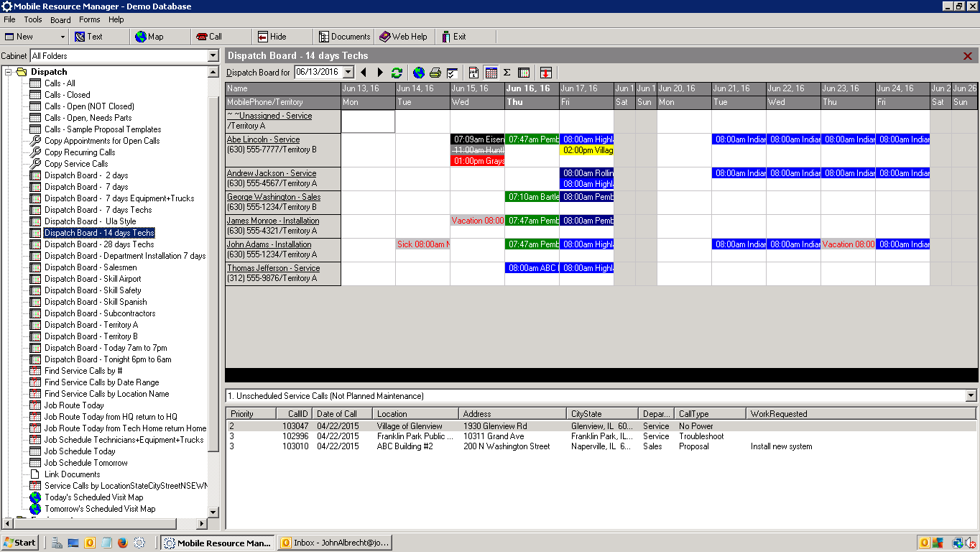The height and width of the screenshot is (552, 980).
Task: Click the Windows Start button
Action: [20, 543]
